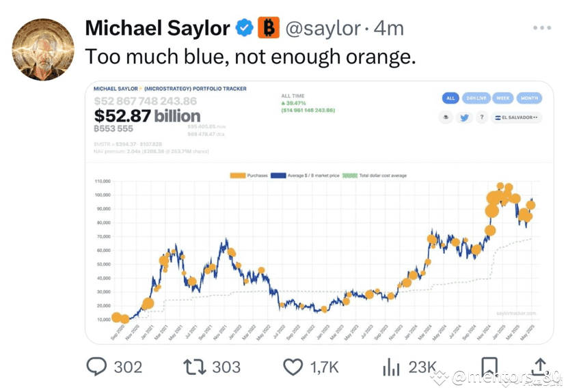Click the orange Bitcoin affiliate badge
This screenshot has width=566, height=392.
click(268, 28)
